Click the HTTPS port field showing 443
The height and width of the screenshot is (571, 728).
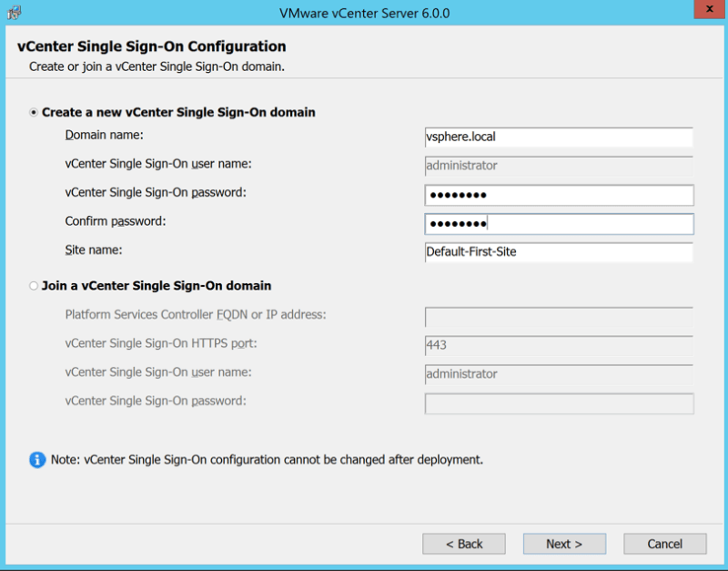click(x=559, y=346)
